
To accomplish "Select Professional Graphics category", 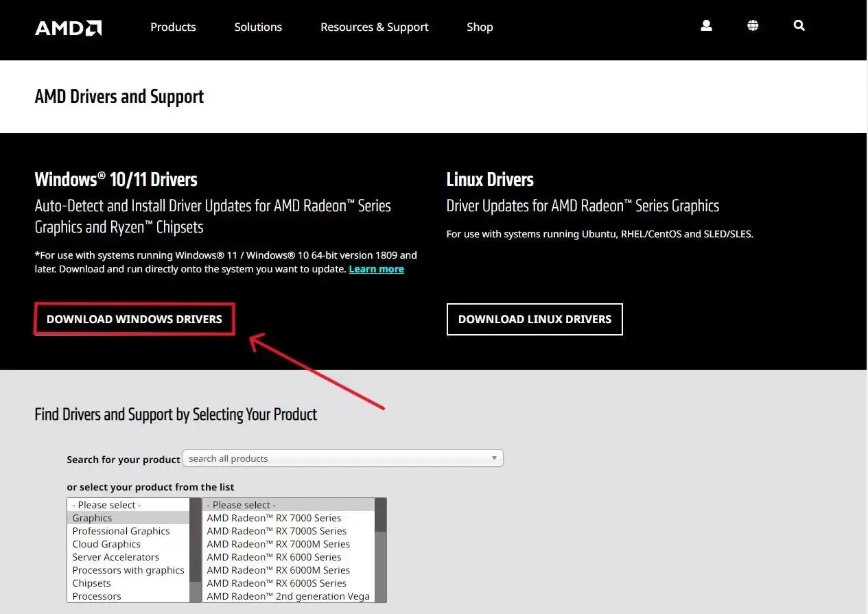I will [121, 531].
